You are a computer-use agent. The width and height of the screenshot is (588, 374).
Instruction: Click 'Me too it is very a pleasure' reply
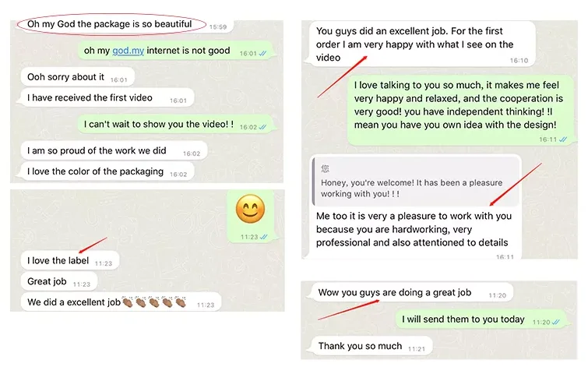tap(414, 229)
